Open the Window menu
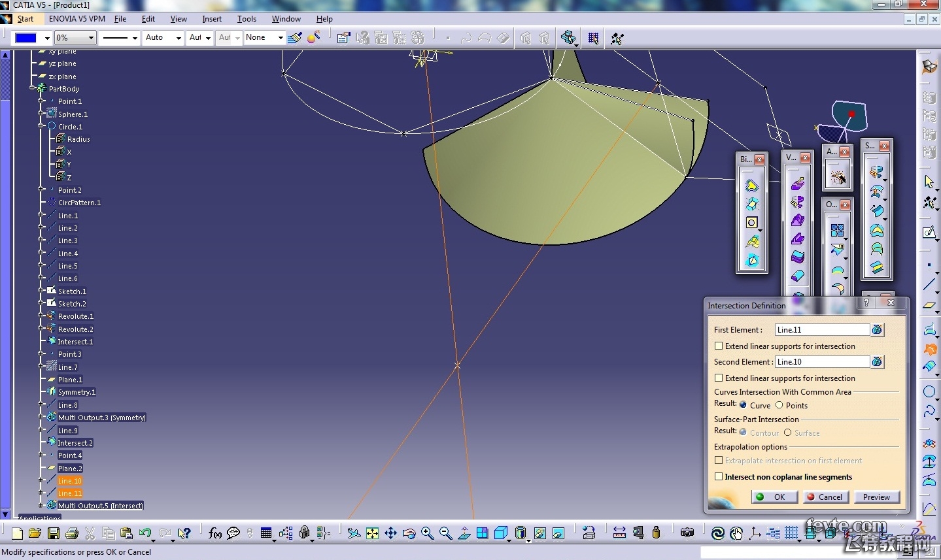941x560 pixels. [x=286, y=19]
